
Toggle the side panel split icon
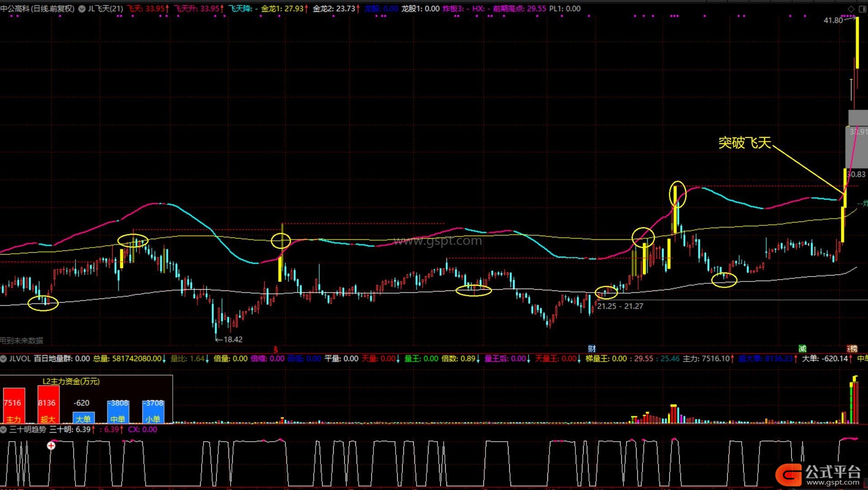(862, 9)
